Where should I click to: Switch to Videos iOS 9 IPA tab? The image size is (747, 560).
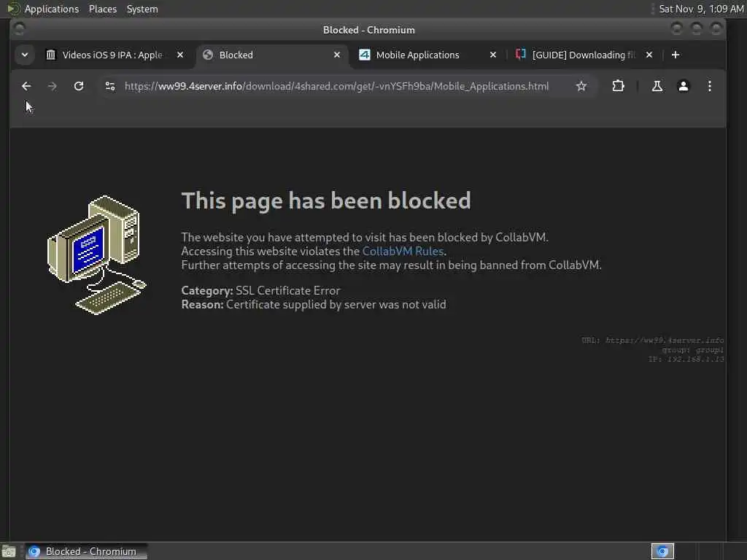pos(112,55)
